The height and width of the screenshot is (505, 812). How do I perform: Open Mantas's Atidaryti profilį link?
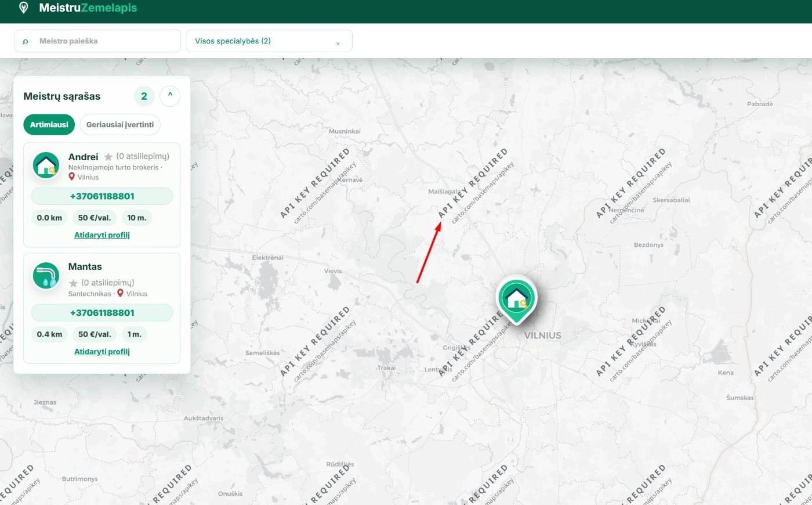click(x=102, y=352)
